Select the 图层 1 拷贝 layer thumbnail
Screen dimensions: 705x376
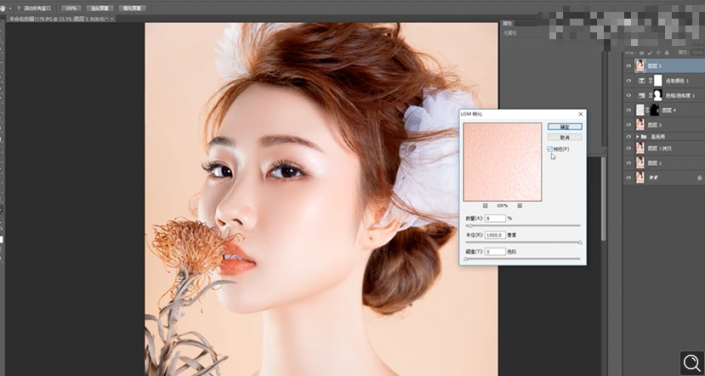(640, 148)
